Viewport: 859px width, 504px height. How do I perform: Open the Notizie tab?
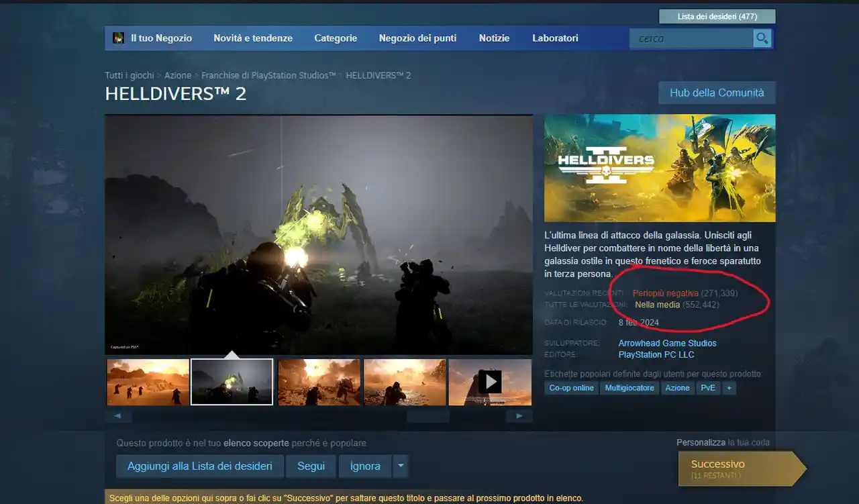click(x=494, y=38)
